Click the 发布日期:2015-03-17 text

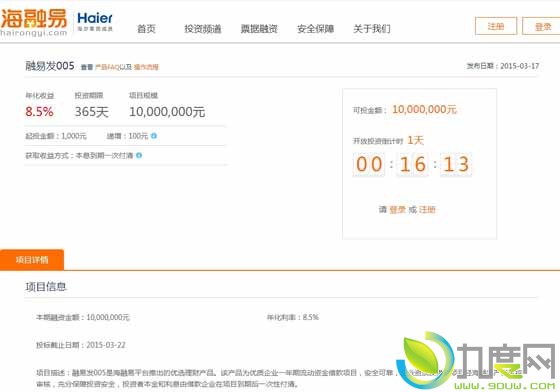[x=502, y=66]
